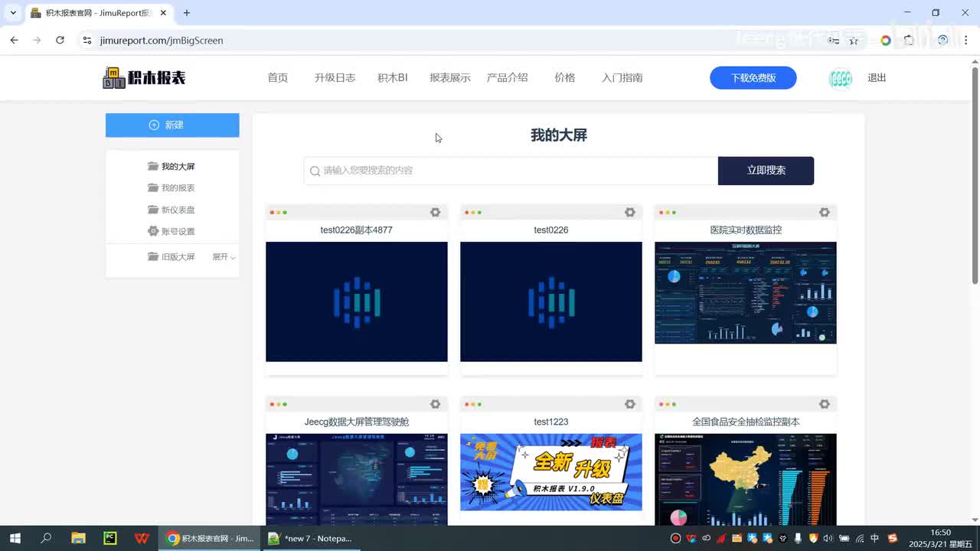Open the taskbar clock showing 16:50

(940, 538)
